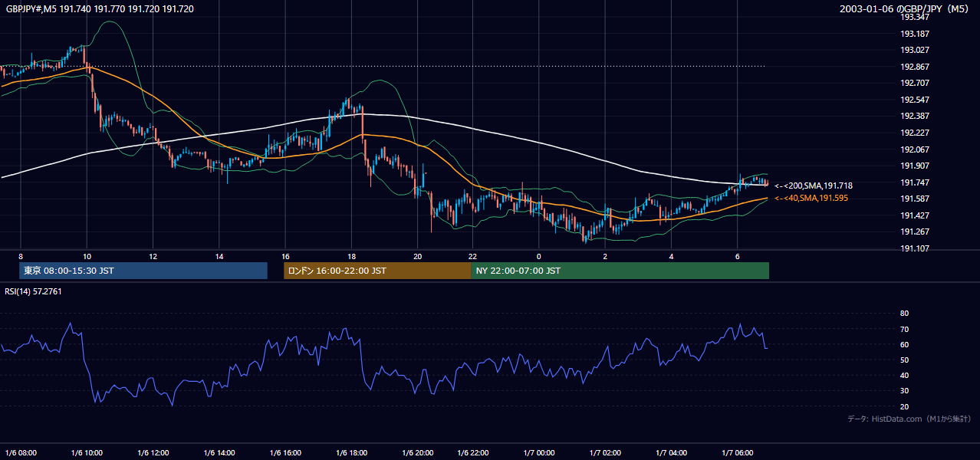This screenshot has height=460, width=980.
Task: Click RSI scale level 30
Action: (904, 391)
